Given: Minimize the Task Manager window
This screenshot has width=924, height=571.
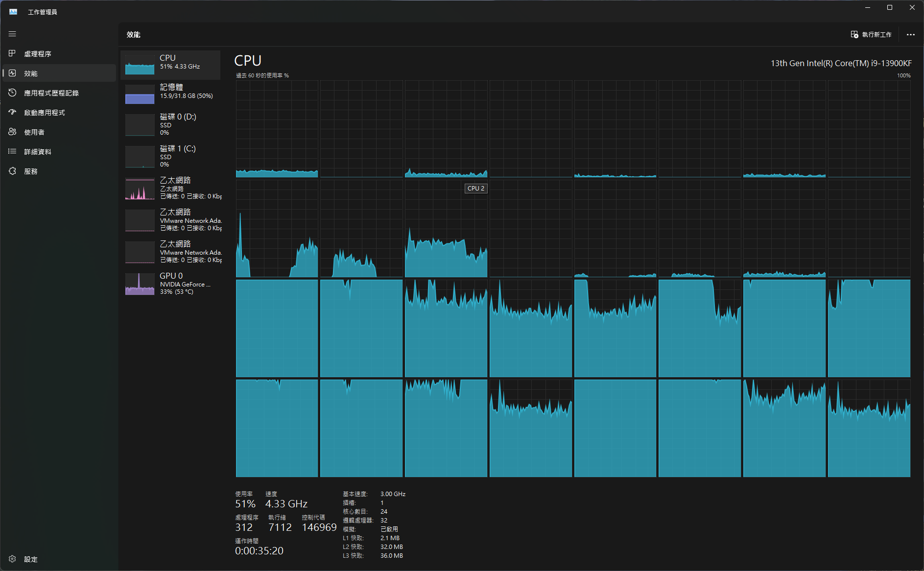Looking at the screenshot, I should coord(868,7).
